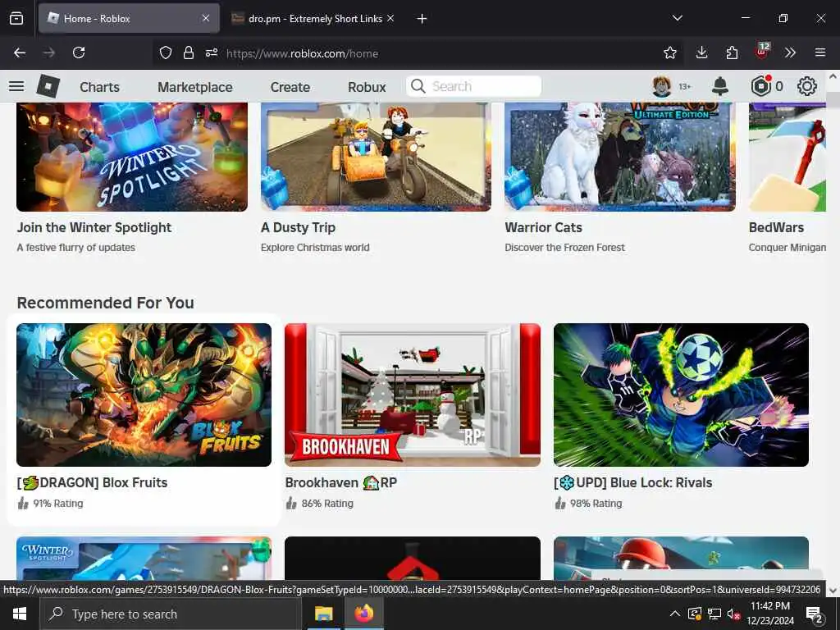Open Winter Spotlight thumbnail
This screenshot has height=630, width=840.
pyautogui.click(x=132, y=157)
